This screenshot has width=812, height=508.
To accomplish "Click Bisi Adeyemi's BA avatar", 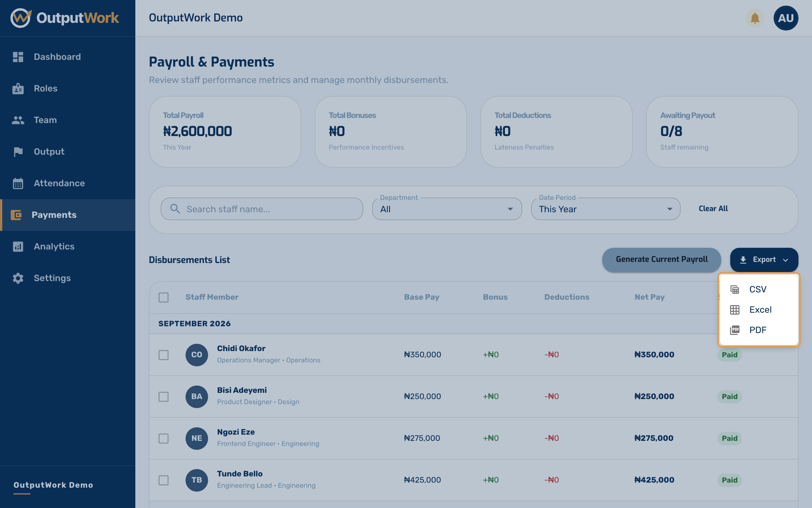I will point(197,397).
